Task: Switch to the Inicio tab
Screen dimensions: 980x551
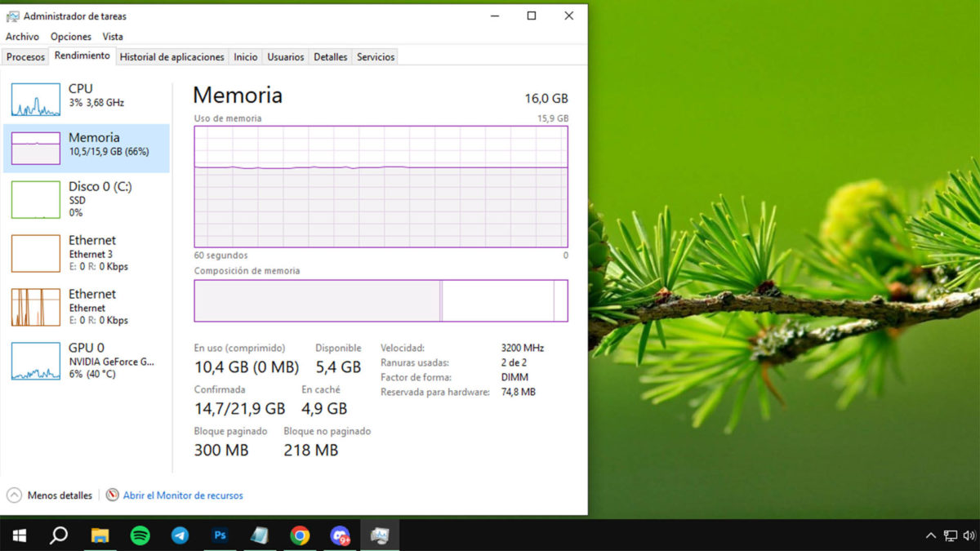Action: (x=245, y=57)
